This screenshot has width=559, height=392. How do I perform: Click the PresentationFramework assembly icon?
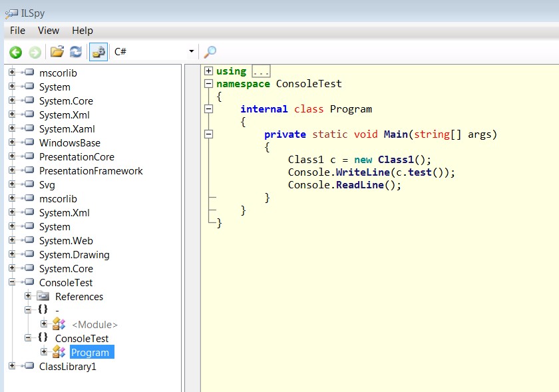click(x=29, y=171)
